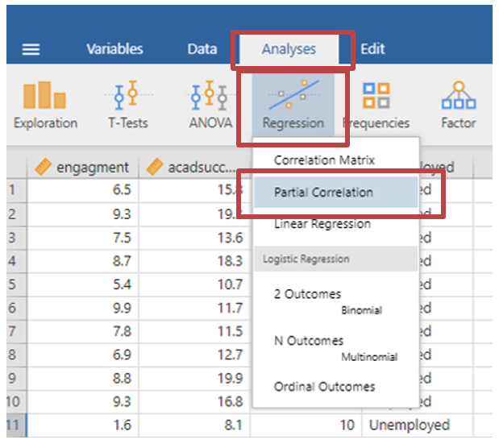Select Ordinal Outcomes menu item

pyautogui.click(x=324, y=386)
